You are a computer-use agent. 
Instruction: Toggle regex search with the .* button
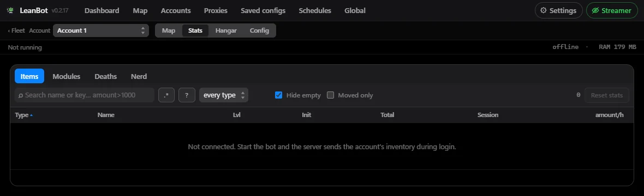coord(166,95)
